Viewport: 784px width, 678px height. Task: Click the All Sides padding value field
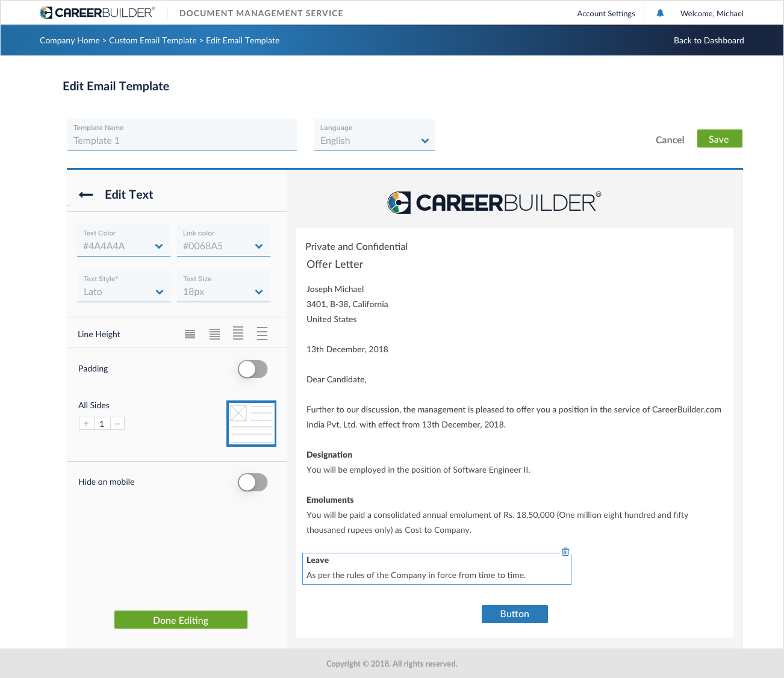click(102, 424)
